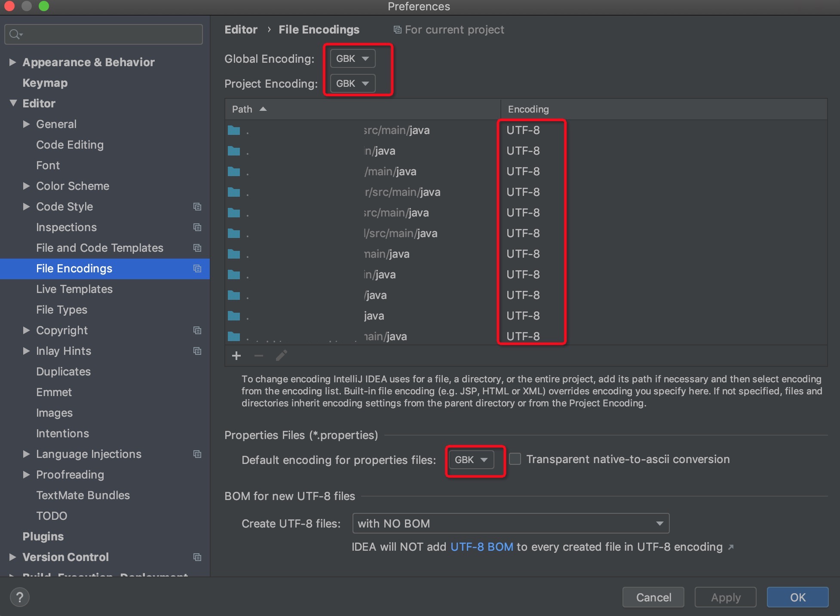Click project-level icon beside Code Style
This screenshot has width=840, height=616.
click(x=197, y=207)
